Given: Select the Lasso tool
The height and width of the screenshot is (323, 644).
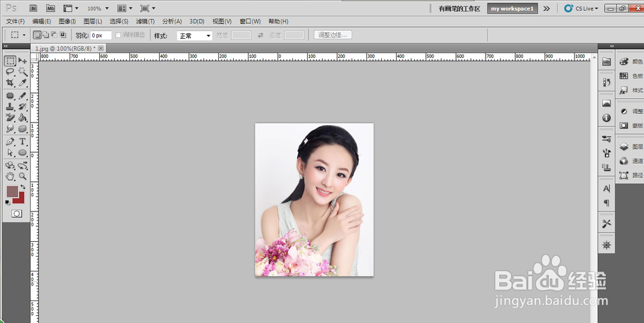Looking at the screenshot, I should 10,72.
